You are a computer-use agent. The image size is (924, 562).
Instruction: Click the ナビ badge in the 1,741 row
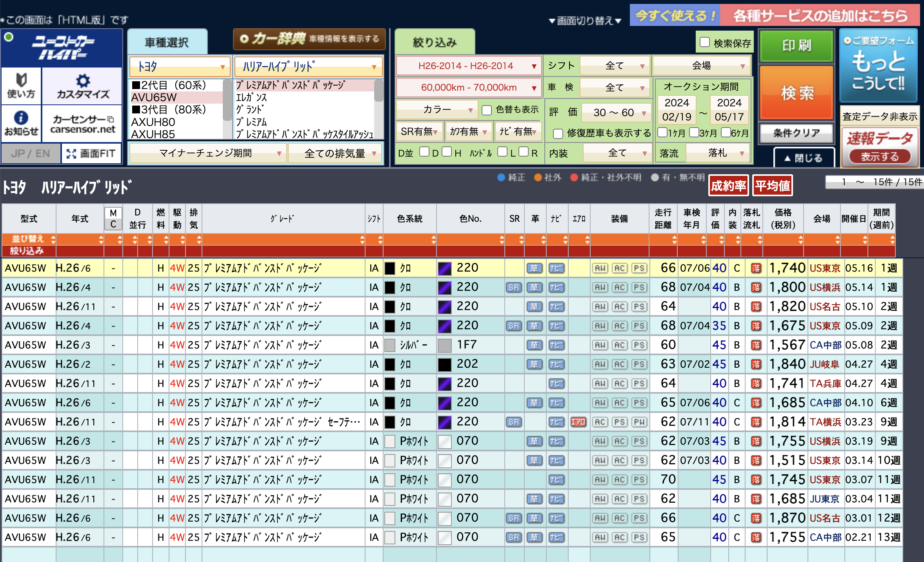click(x=556, y=383)
